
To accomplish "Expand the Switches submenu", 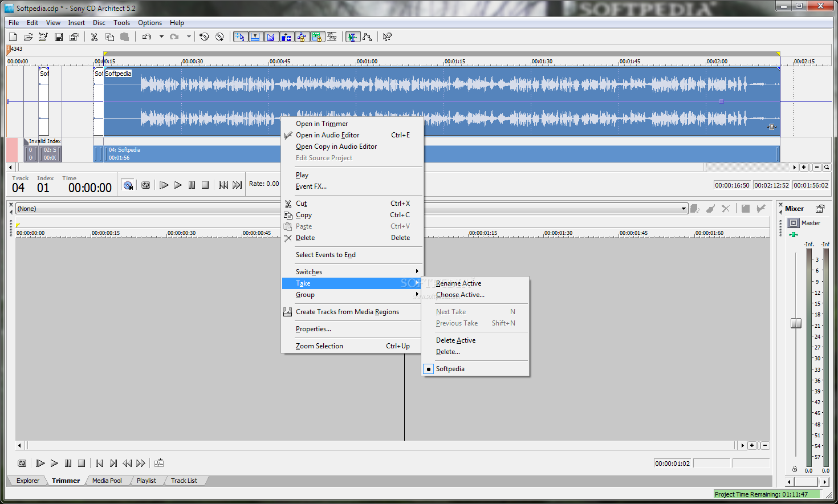I will click(352, 272).
